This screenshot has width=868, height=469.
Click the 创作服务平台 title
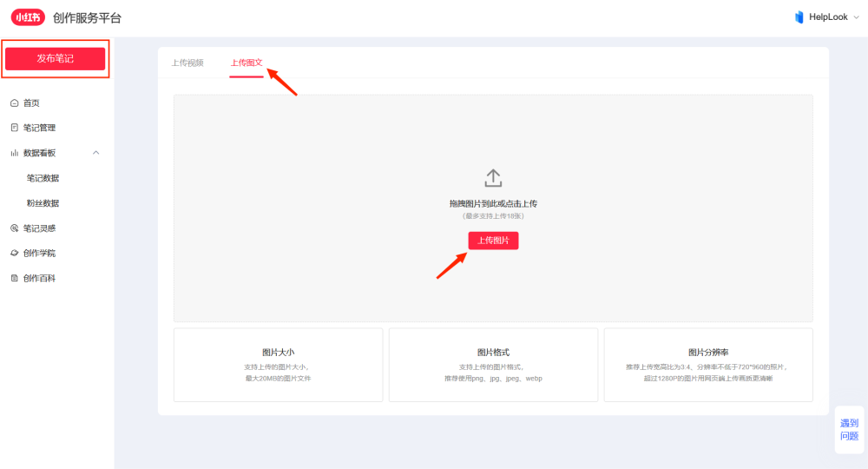coord(87,17)
